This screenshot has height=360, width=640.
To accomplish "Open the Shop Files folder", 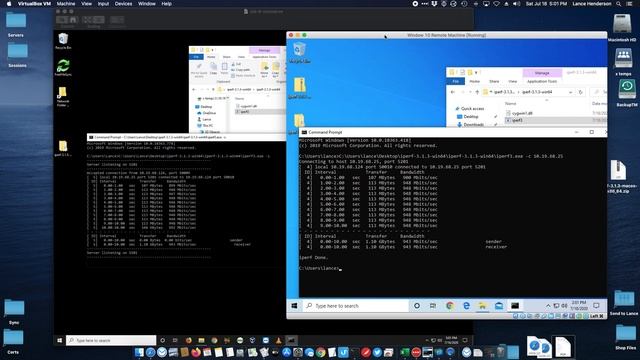I will click(626, 337).
